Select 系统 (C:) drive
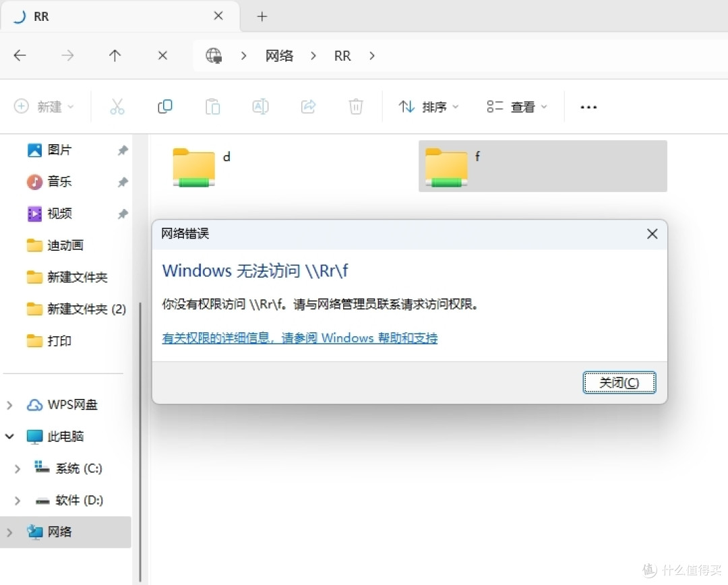 tap(68, 468)
